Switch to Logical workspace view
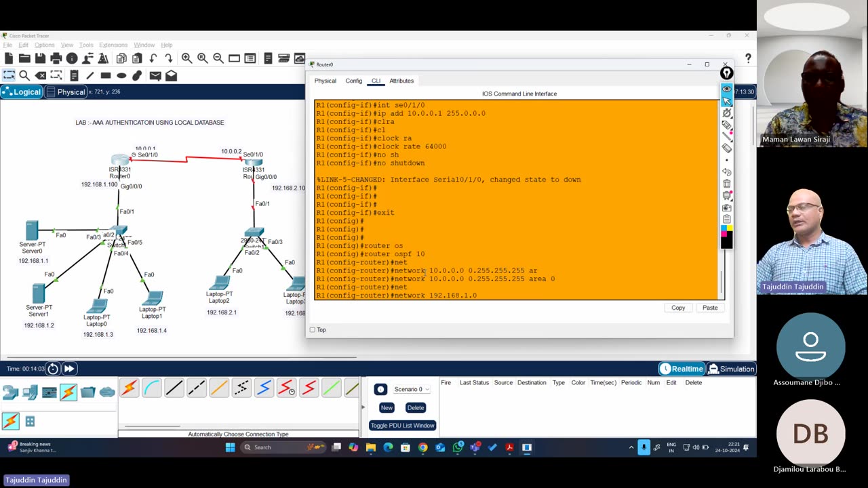This screenshot has width=868, height=488. click(22, 92)
